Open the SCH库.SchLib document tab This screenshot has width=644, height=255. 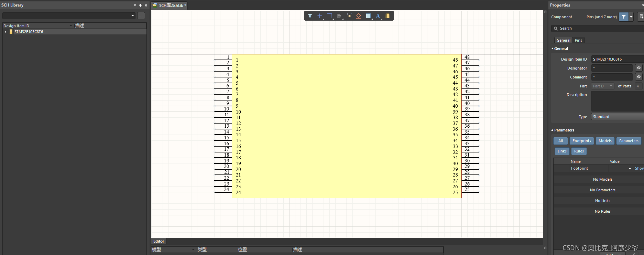coord(171,6)
